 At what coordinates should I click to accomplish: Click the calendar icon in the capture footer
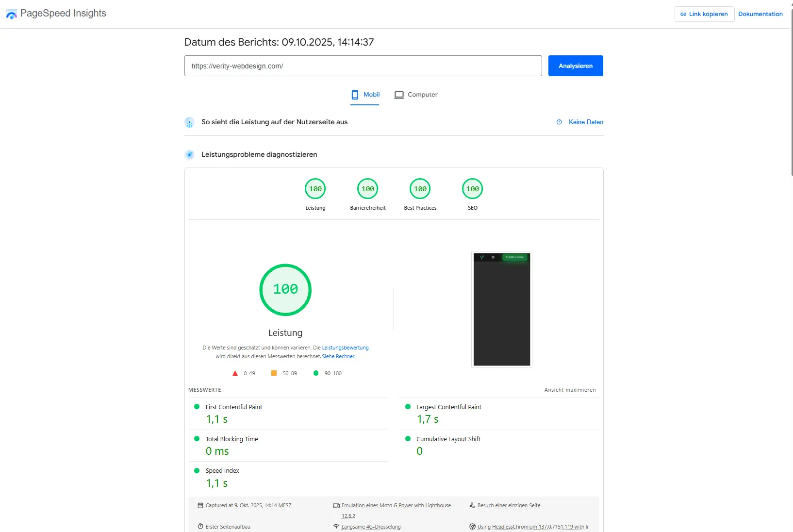200,505
